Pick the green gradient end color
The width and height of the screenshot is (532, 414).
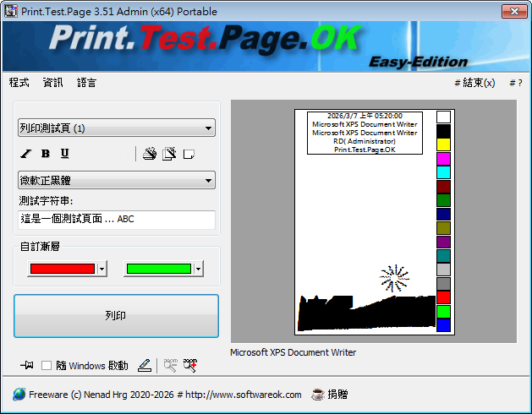pyautogui.click(x=163, y=269)
